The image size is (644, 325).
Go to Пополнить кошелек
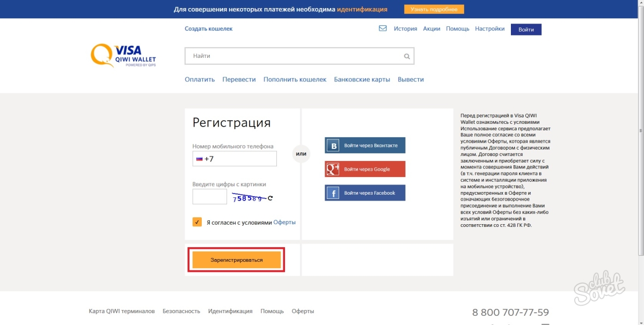(x=295, y=79)
